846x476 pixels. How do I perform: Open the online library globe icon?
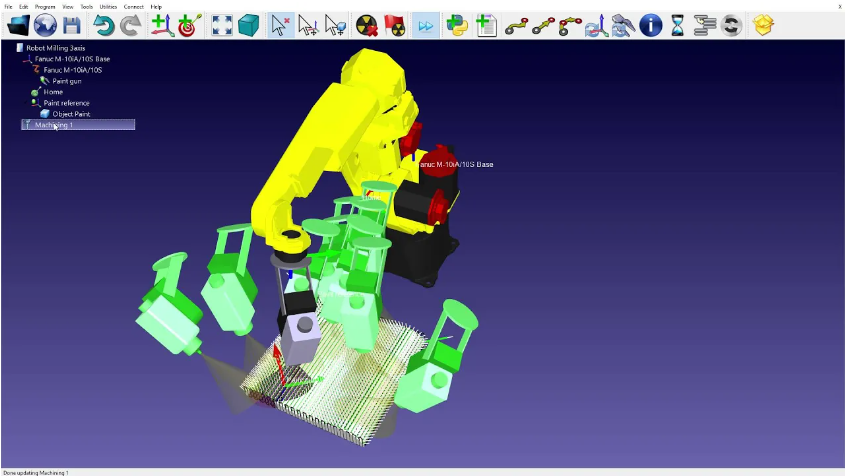[x=45, y=25]
